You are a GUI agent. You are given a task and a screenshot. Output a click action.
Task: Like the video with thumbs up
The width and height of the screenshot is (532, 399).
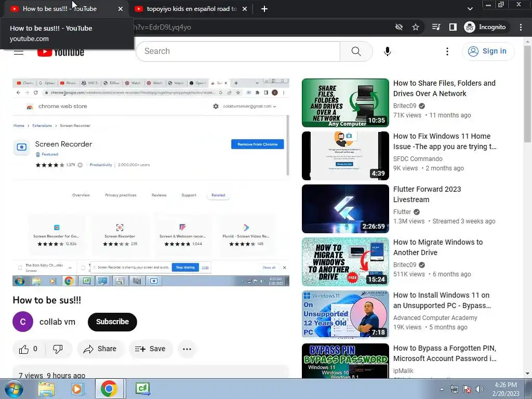pos(29,349)
